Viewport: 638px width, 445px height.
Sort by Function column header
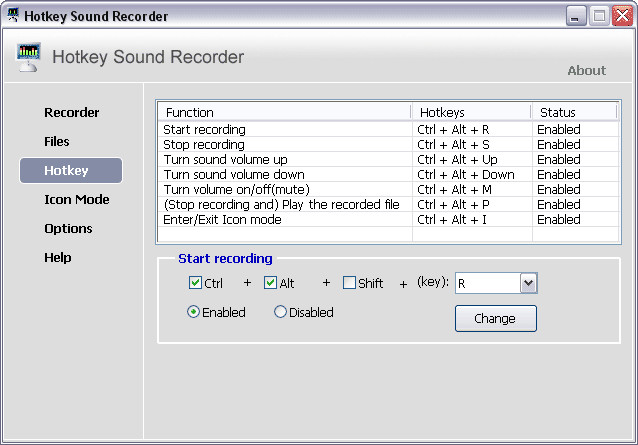(x=284, y=112)
